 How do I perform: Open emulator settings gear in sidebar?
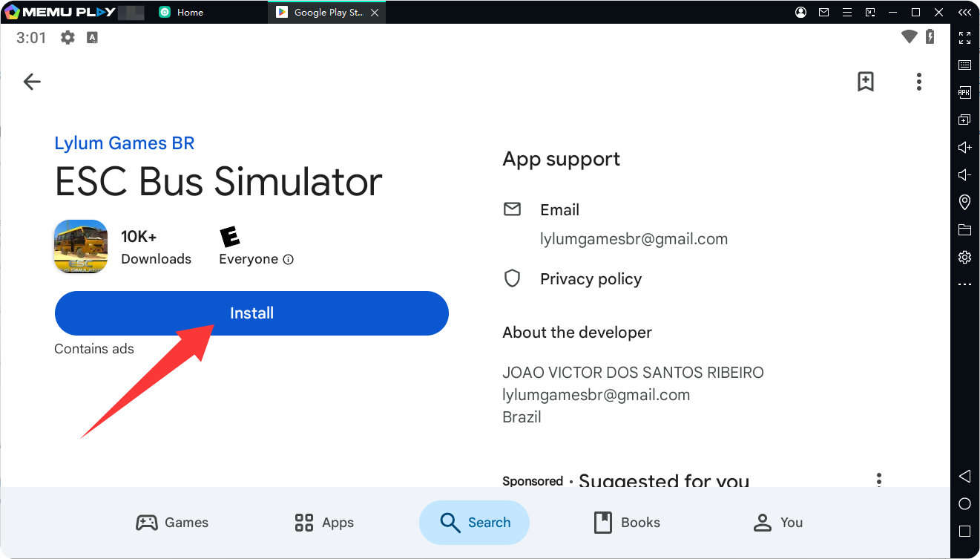point(964,257)
